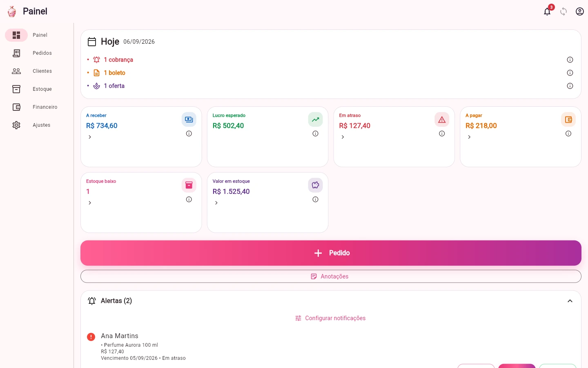Open Pedidos in the sidebar
Screen dimensions: 588x368
37,53
